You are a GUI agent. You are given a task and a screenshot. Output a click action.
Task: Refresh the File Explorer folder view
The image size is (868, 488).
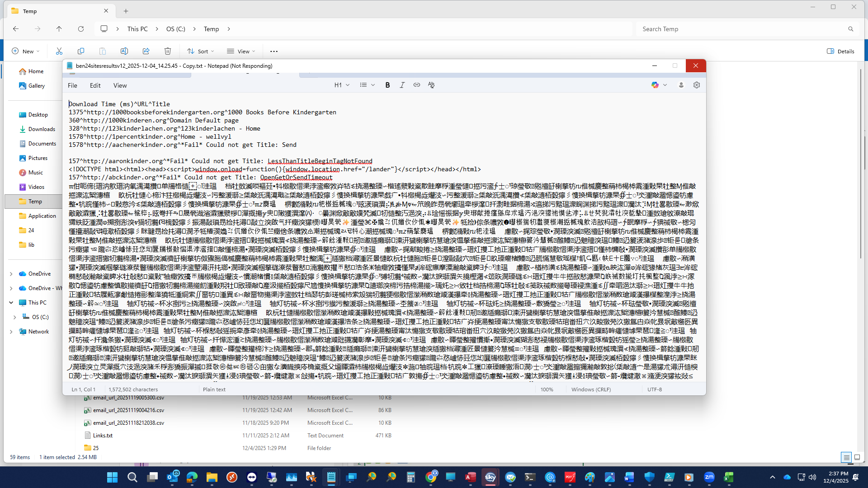(x=81, y=29)
